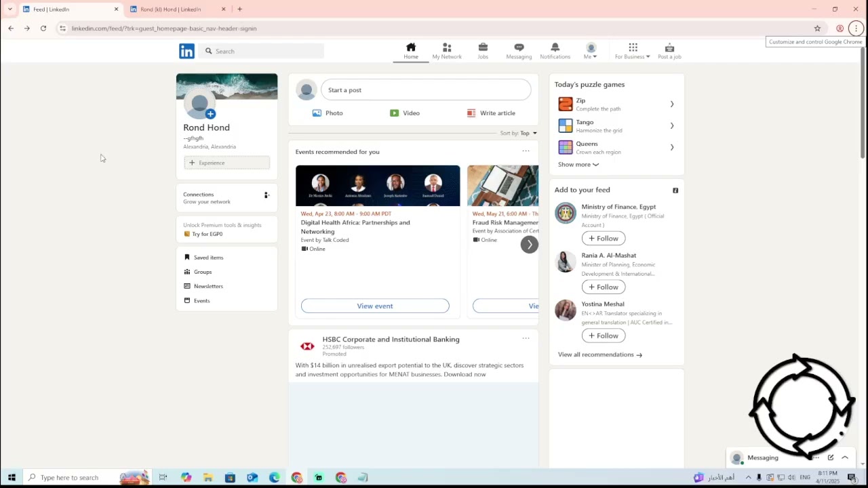Open the tab search dropdown arrow
This screenshot has width=868, height=488.
9,9
